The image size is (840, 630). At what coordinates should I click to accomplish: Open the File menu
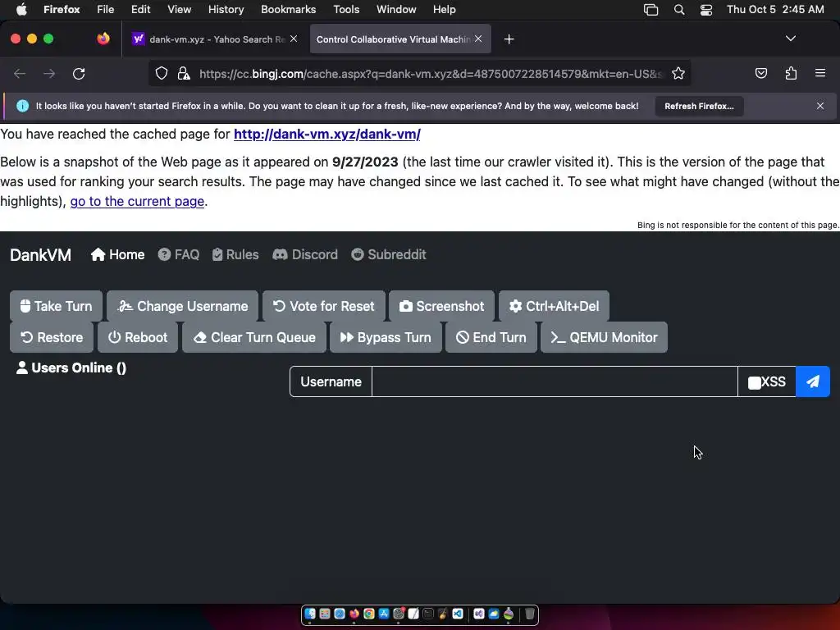pyautogui.click(x=105, y=9)
